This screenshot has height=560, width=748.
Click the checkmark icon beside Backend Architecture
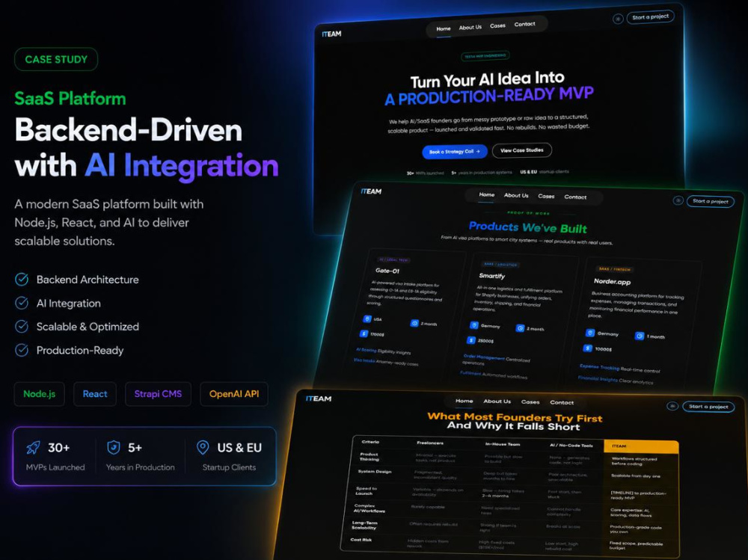click(x=22, y=280)
